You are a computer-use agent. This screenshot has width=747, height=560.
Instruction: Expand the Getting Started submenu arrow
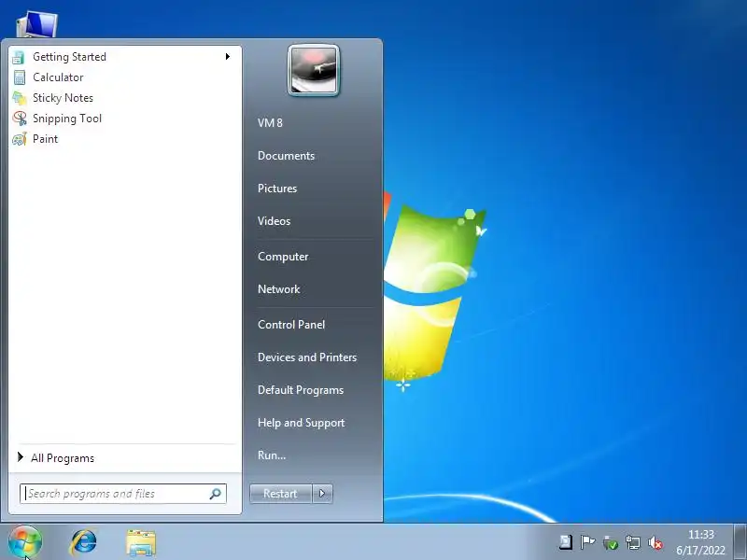pyautogui.click(x=228, y=57)
